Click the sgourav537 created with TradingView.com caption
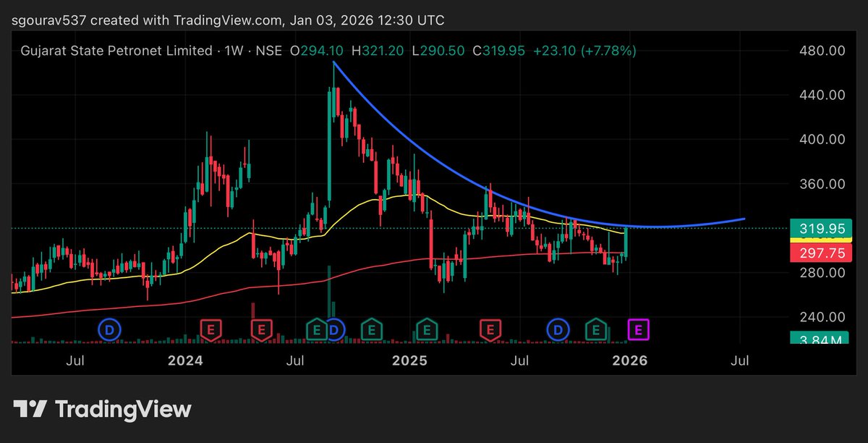 [x=229, y=21]
